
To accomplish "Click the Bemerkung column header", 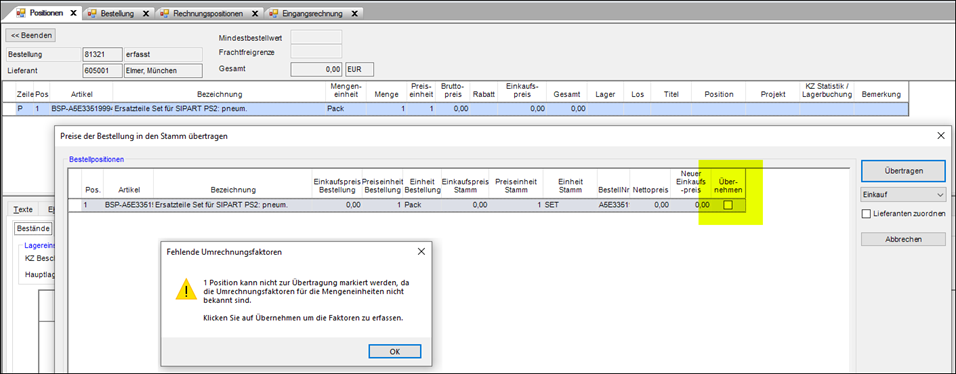I will click(882, 94).
